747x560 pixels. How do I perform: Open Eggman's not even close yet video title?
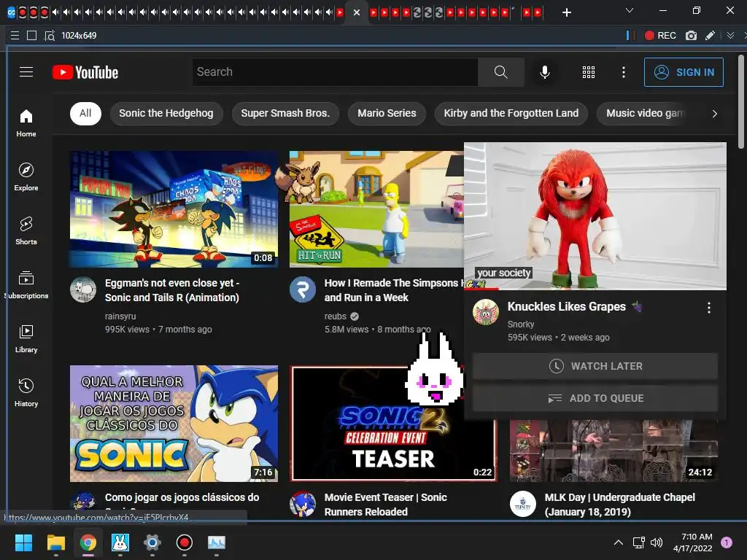click(x=172, y=290)
